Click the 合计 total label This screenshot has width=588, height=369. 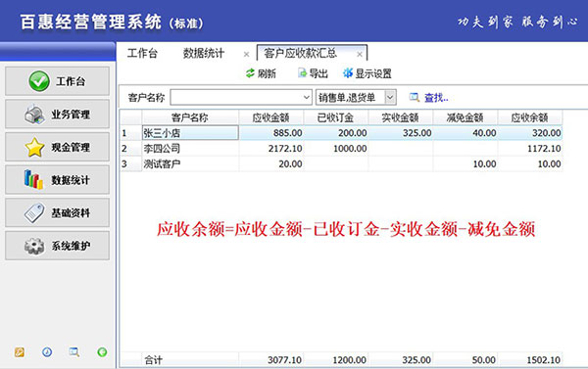[x=154, y=360]
